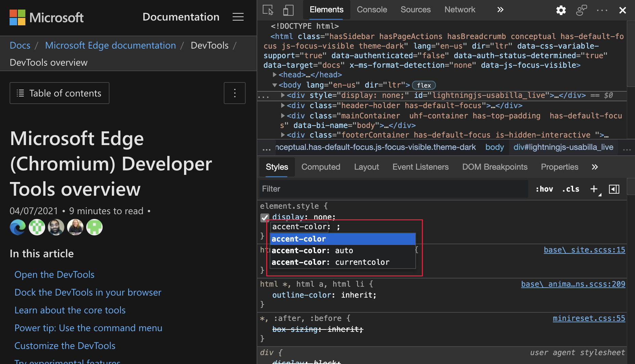The image size is (635, 364).
Task: Click the send feedback icon
Action: pos(581,10)
